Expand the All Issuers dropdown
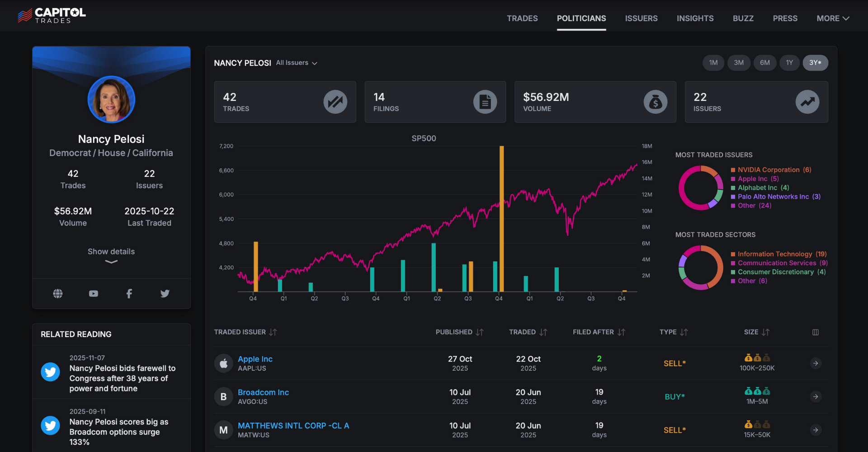 coord(297,63)
